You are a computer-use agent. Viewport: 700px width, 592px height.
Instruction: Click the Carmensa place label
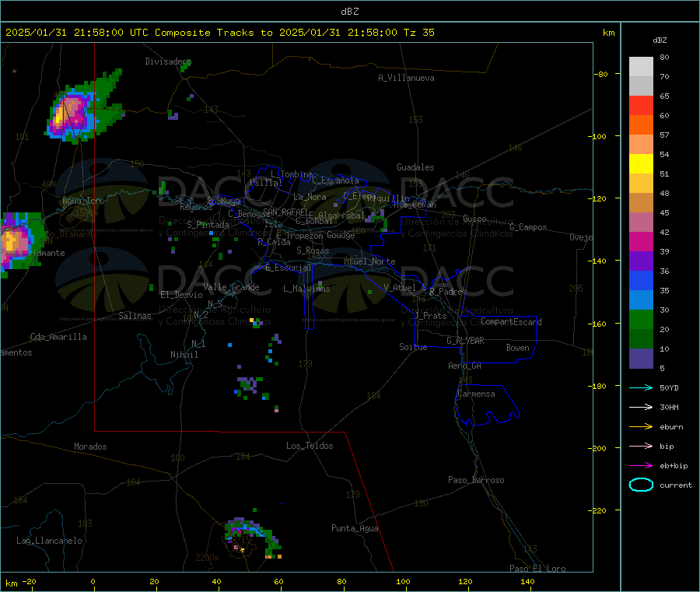click(476, 394)
